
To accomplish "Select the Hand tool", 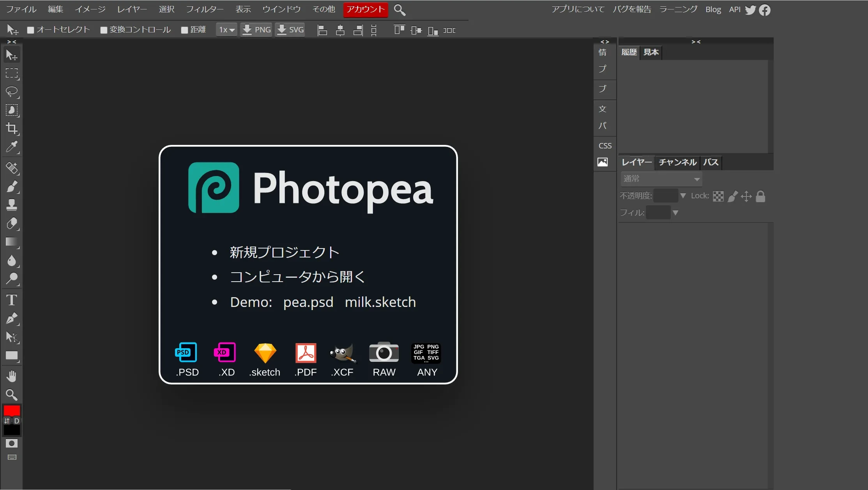I will pyautogui.click(x=12, y=376).
